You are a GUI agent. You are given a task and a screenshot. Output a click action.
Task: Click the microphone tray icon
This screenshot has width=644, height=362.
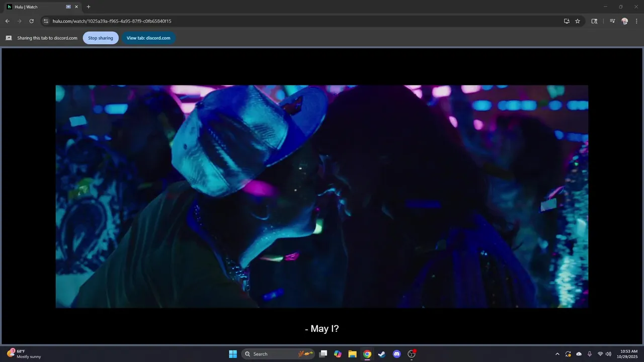coord(590,354)
